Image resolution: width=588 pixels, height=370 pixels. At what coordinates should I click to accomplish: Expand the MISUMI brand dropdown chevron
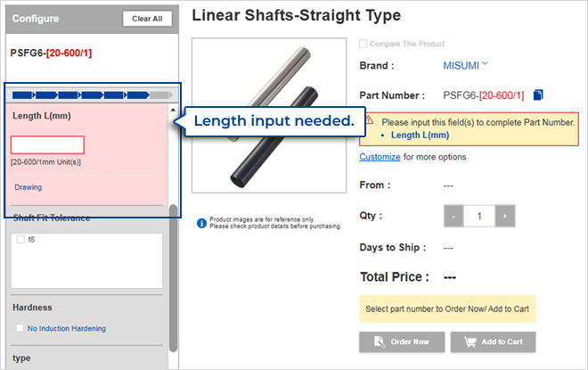click(486, 64)
